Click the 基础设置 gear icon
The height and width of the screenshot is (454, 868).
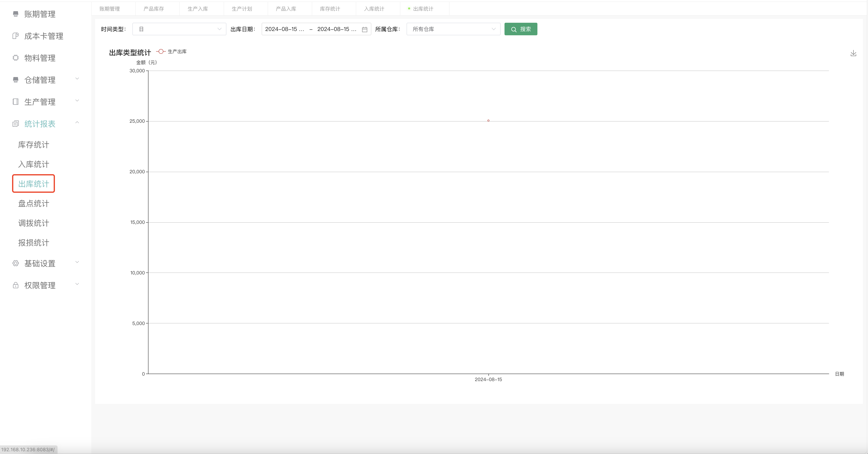pyautogui.click(x=15, y=263)
